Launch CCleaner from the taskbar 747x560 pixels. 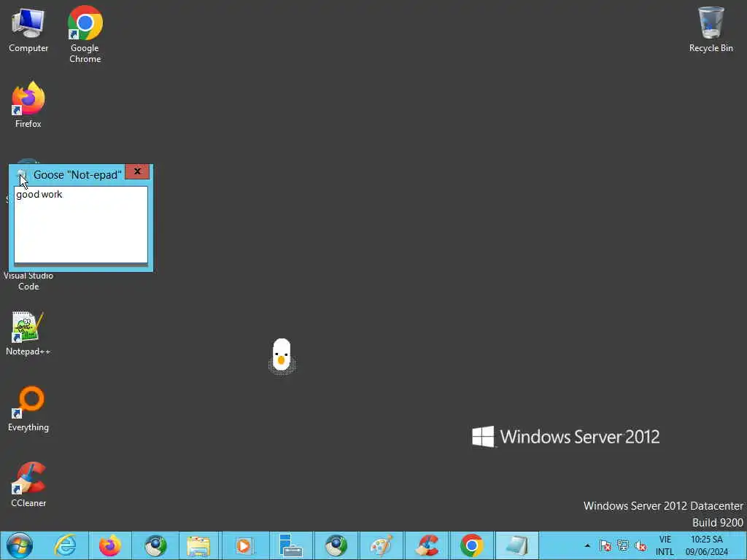tap(427, 545)
